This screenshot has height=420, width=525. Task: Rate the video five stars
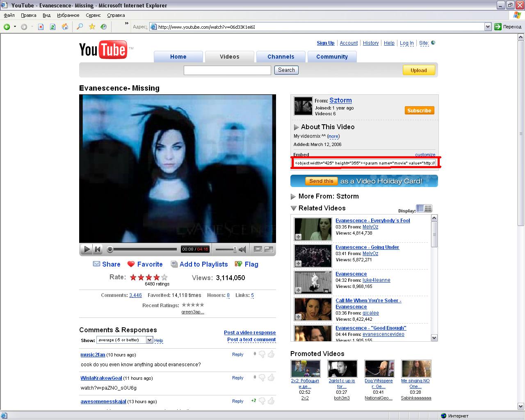click(x=164, y=277)
